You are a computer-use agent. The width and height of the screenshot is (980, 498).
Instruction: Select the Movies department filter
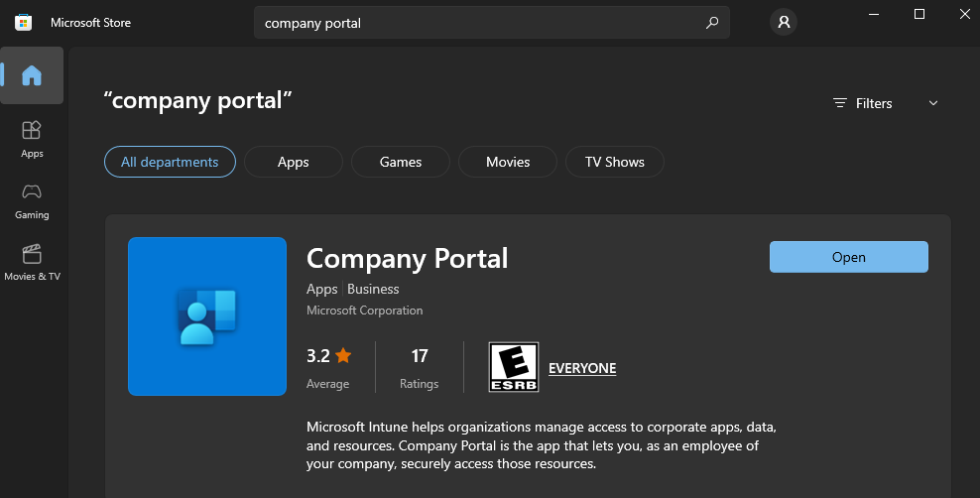tap(508, 162)
